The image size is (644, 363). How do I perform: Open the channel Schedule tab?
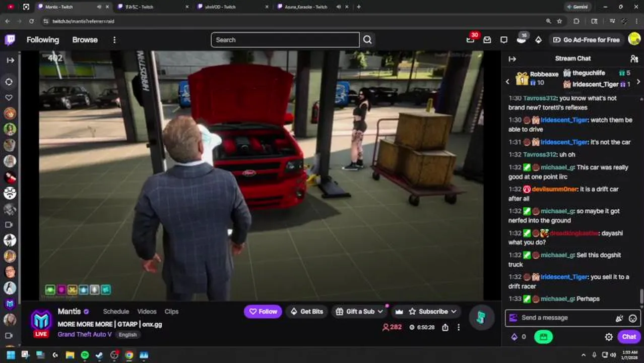(x=116, y=312)
